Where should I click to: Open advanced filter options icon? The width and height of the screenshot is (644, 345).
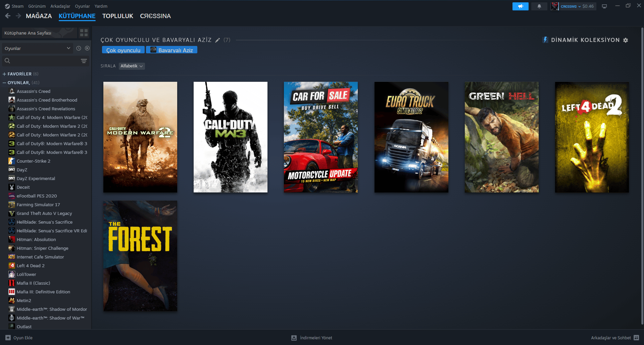84,61
